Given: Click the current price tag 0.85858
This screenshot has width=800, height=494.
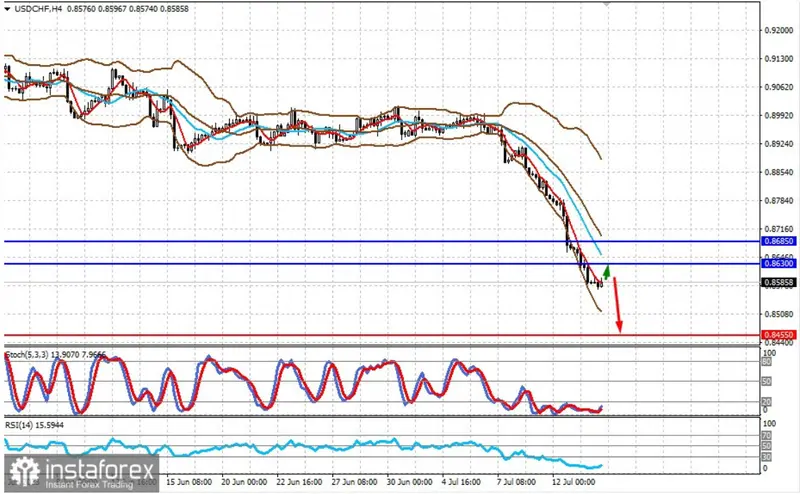Looking at the screenshot, I should coord(778,283).
